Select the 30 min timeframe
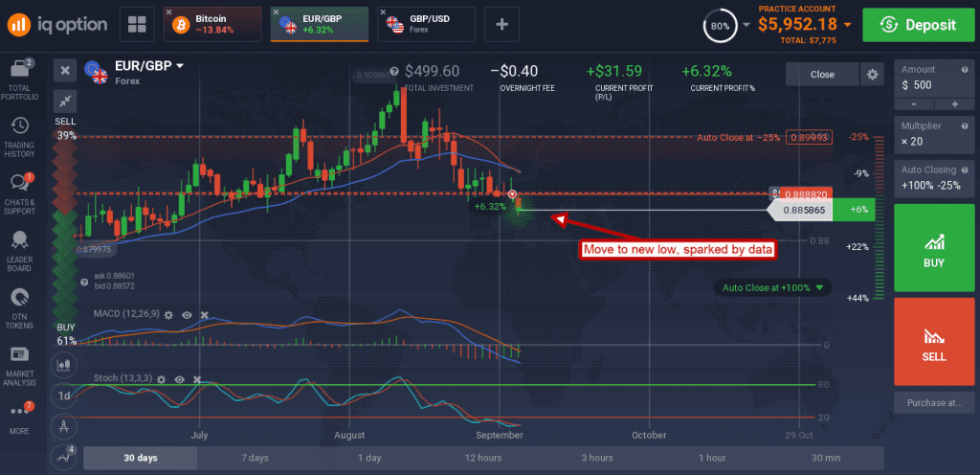 click(x=826, y=458)
